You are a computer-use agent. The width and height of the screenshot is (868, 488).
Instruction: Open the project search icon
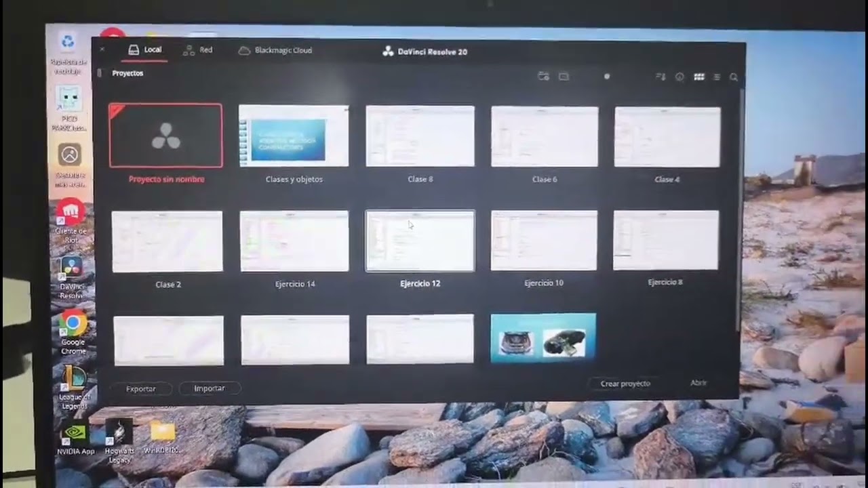pyautogui.click(x=734, y=77)
